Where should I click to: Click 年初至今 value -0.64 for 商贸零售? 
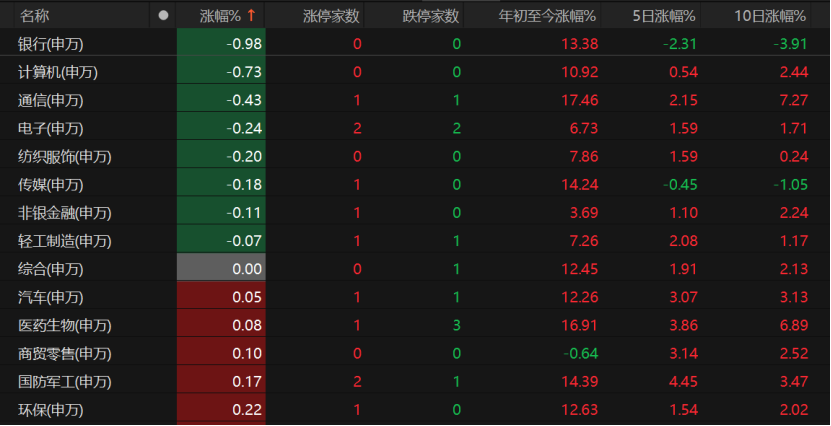pos(580,353)
